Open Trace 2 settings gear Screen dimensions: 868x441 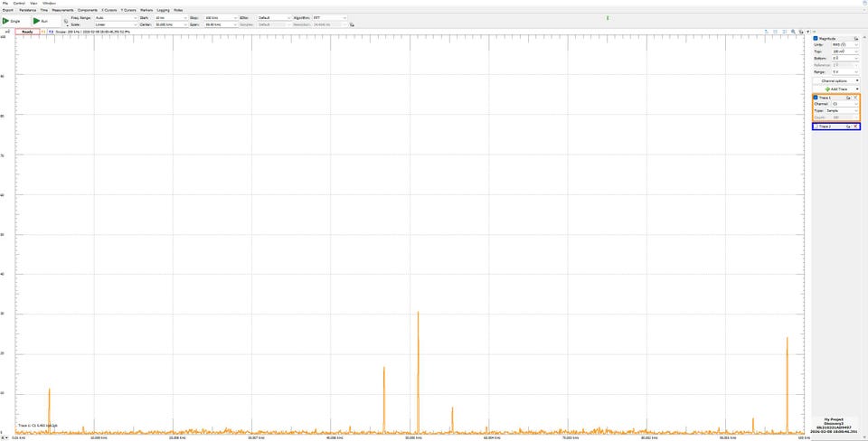[848, 127]
